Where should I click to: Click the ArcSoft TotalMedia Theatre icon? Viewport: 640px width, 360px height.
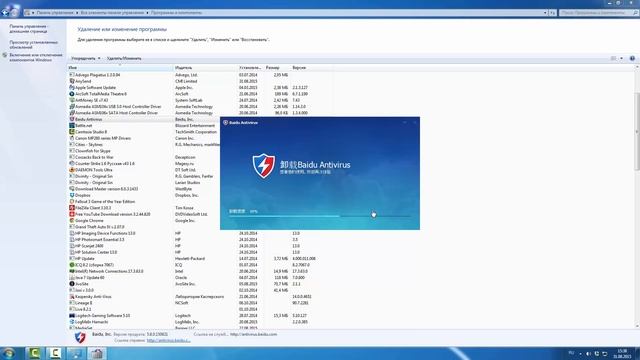coord(72,94)
